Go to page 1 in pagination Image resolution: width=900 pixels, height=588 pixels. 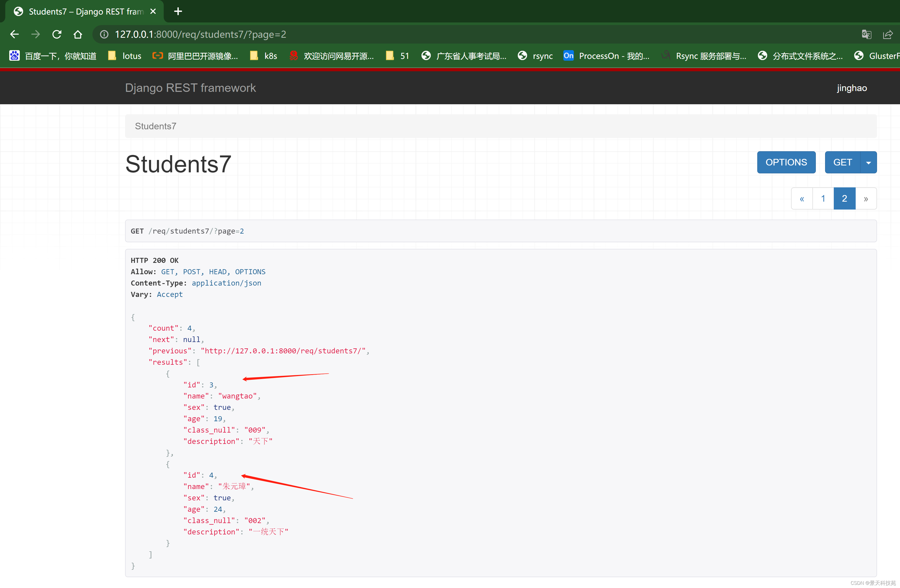[x=823, y=198]
